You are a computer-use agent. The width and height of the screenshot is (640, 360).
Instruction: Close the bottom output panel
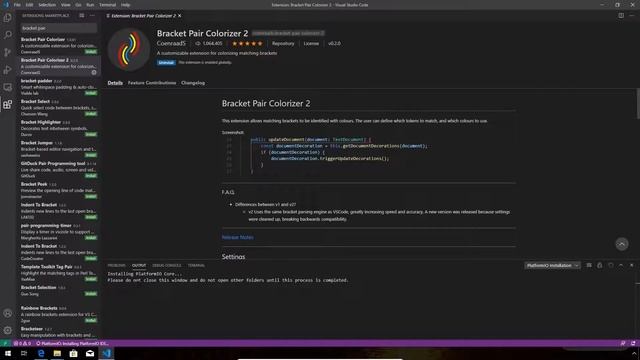pos(631,265)
